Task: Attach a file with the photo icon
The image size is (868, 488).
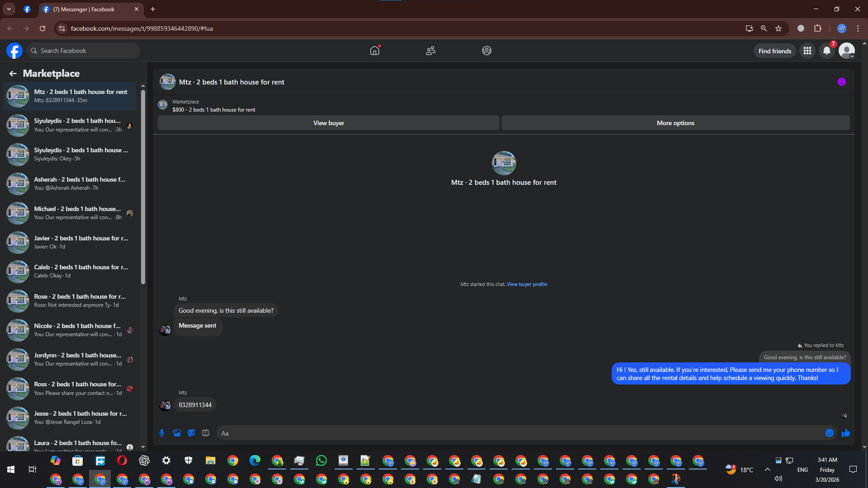Action: [177, 433]
